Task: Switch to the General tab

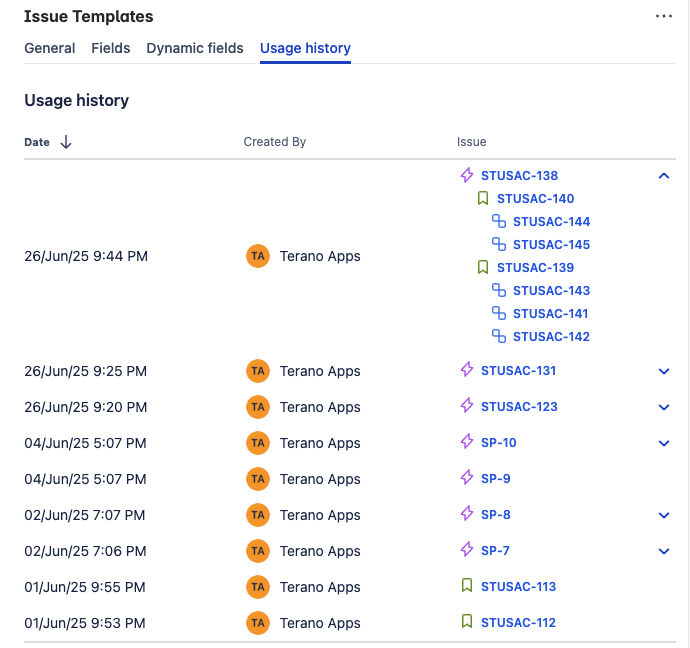Action: coord(50,48)
